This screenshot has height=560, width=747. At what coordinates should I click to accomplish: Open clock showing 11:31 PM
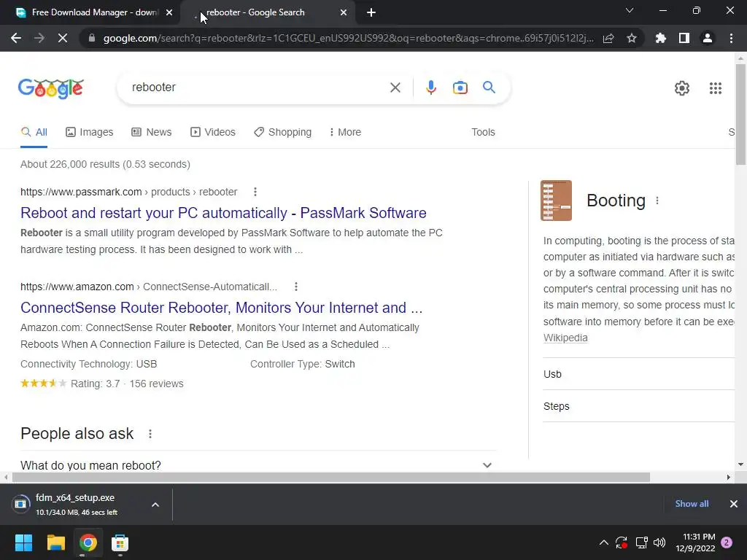pos(695,542)
